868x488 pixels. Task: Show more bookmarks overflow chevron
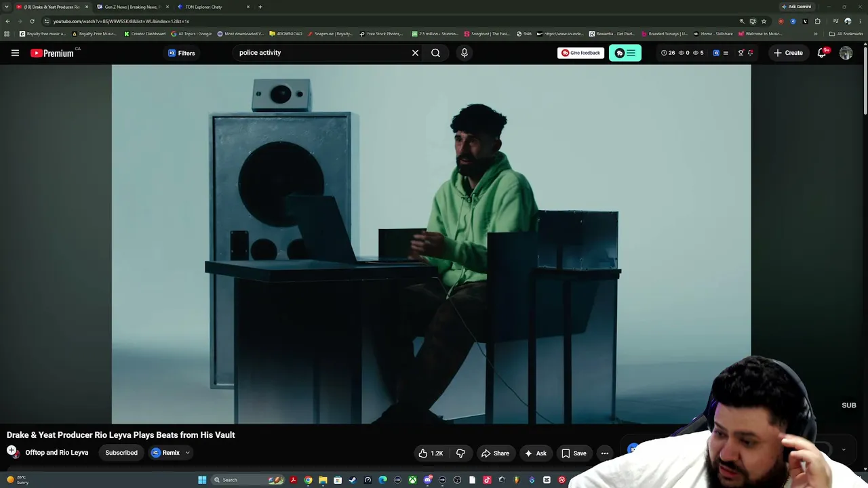click(816, 34)
